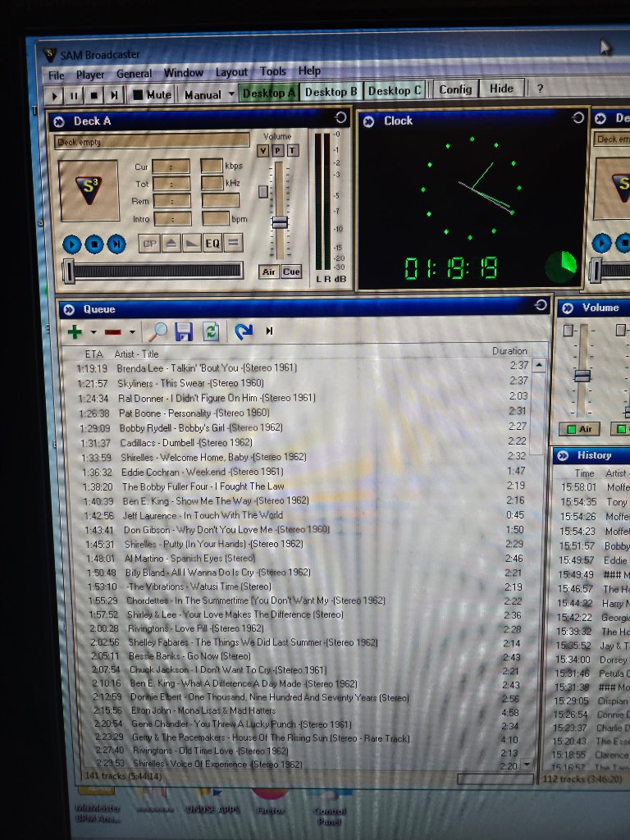This screenshot has width=630, height=840.
Task: Toggle the Air button in Deck A
Action: tap(268, 272)
